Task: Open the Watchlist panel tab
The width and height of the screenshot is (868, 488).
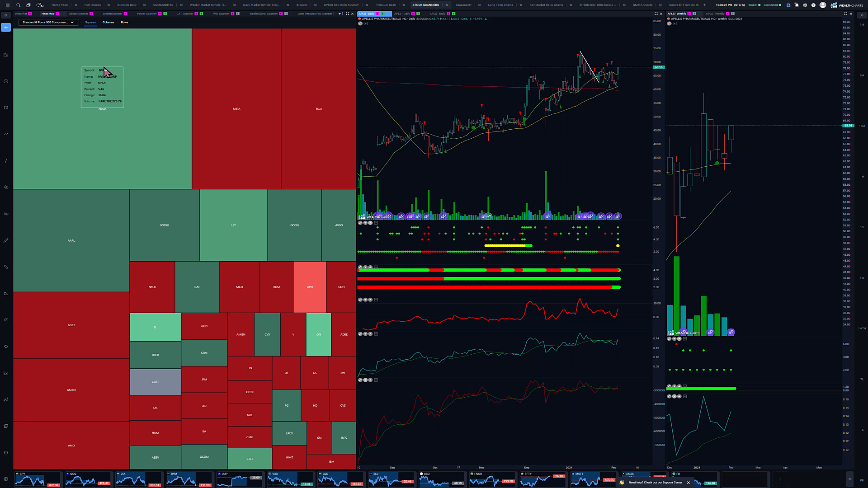Action: pyautogui.click(x=21, y=14)
